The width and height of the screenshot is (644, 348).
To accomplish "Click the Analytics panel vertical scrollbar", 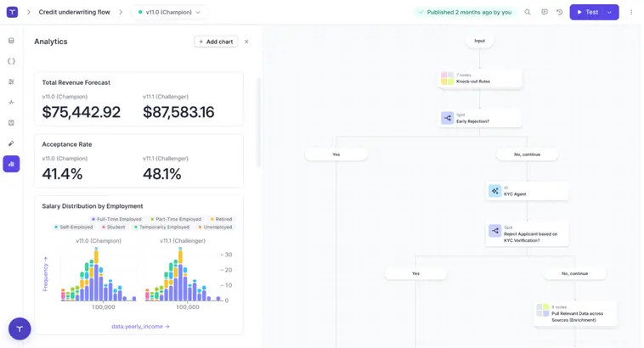I will click(258, 122).
